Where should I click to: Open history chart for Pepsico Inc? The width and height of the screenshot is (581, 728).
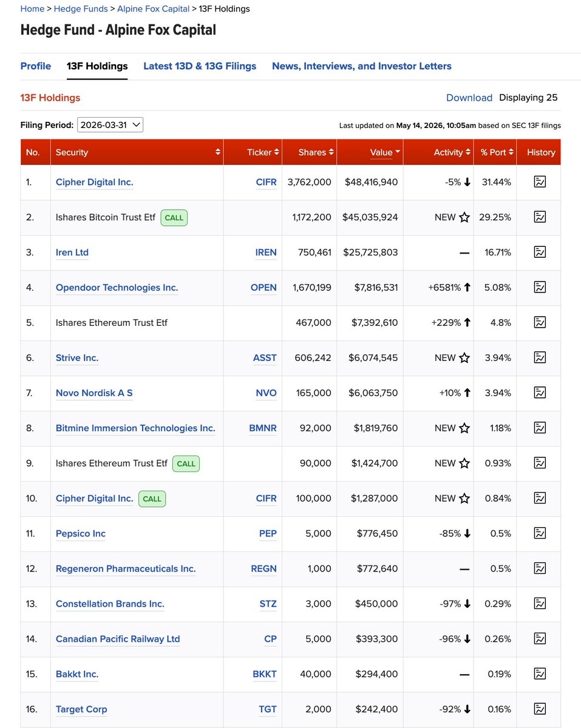tap(539, 533)
